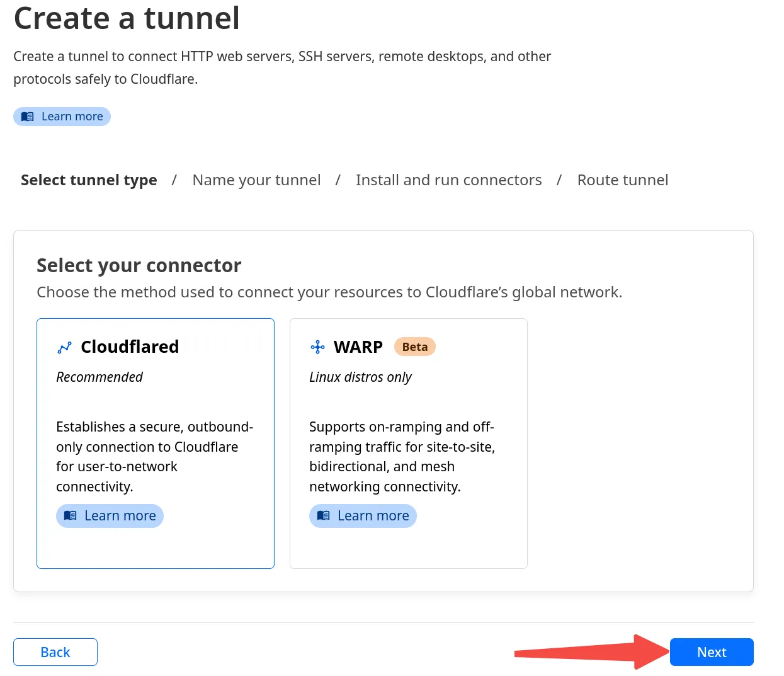Go back with the Back button
784x676 pixels.
point(55,652)
